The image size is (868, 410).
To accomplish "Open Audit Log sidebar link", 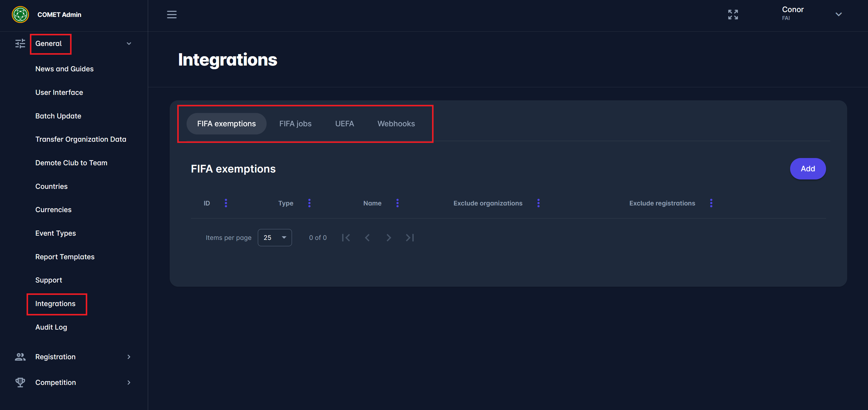I will pos(51,327).
